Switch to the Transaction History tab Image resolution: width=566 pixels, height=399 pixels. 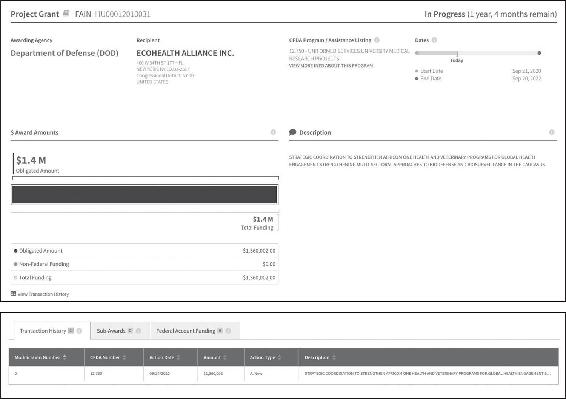coord(51,331)
